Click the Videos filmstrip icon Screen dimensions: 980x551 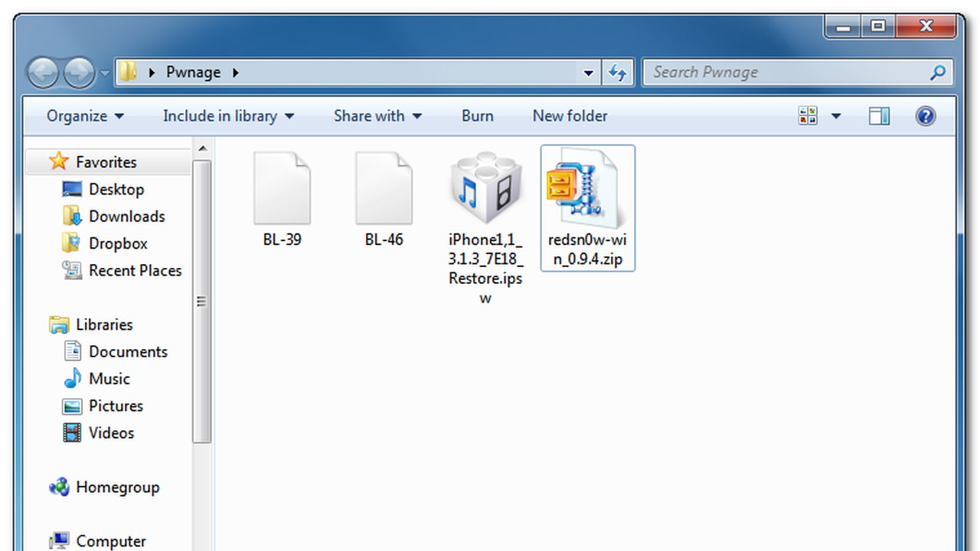[x=72, y=432]
